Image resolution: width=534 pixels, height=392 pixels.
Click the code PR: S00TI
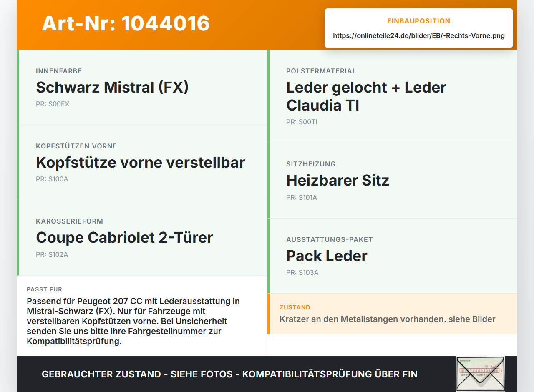(302, 122)
